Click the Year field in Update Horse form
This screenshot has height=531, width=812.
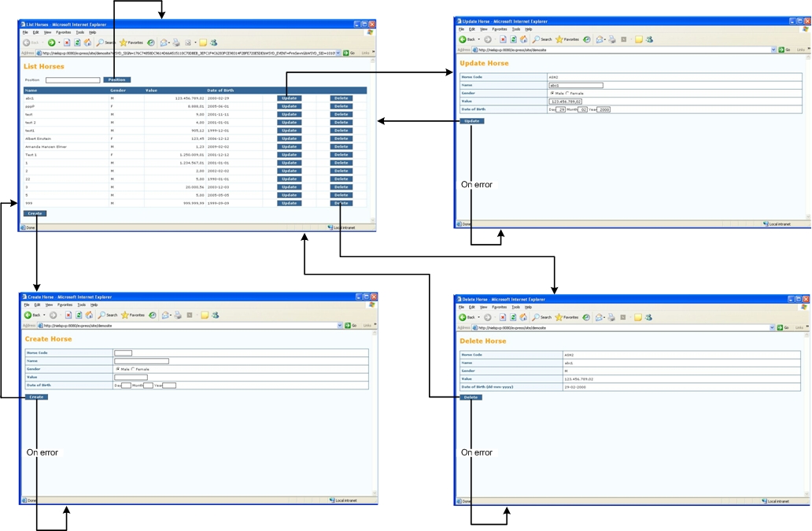pyautogui.click(x=603, y=109)
